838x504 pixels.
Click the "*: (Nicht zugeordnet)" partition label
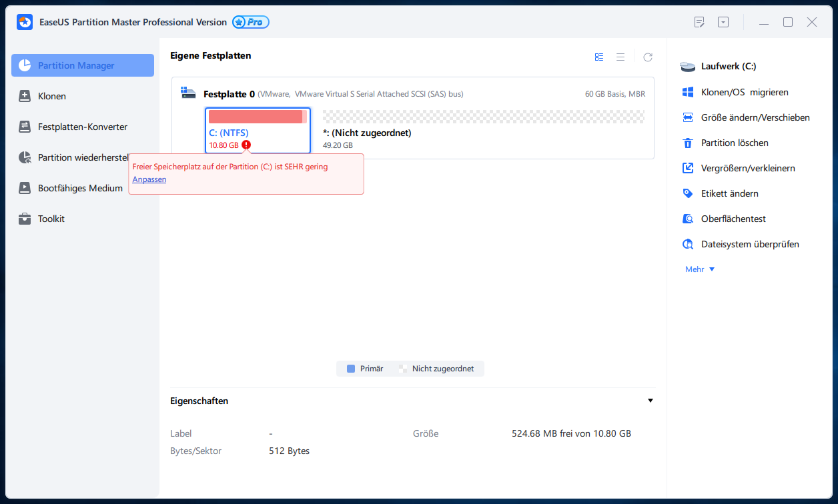(367, 133)
